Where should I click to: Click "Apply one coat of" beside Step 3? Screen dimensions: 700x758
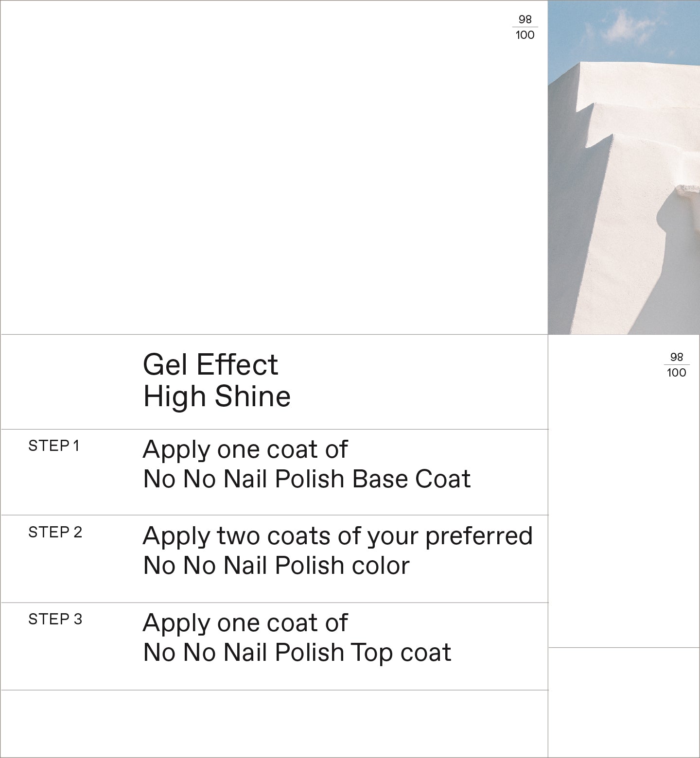[x=245, y=623]
